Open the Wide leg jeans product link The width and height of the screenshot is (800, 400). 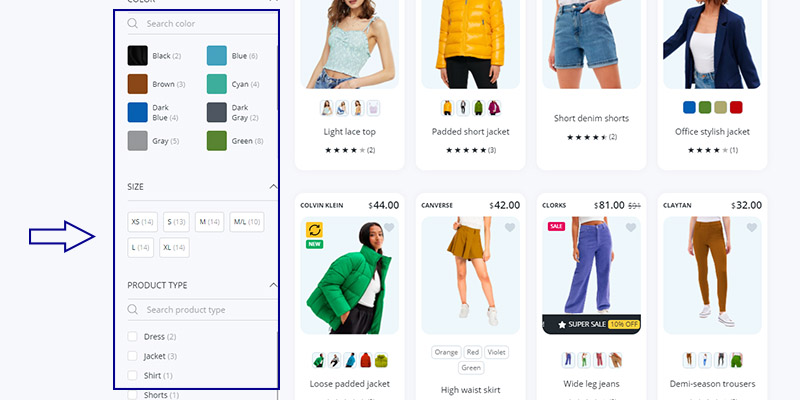tap(591, 384)
